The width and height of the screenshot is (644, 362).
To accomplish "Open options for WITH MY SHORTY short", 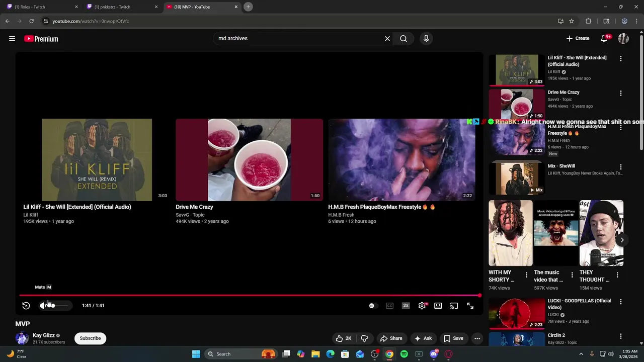I will [527, 275].
